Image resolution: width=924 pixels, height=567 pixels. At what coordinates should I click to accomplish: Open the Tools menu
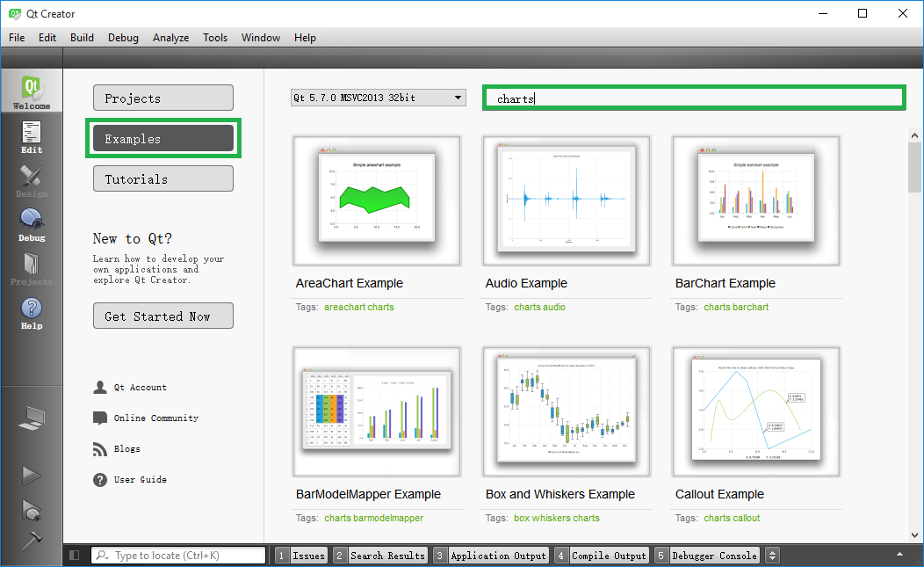[x=215, y=38]
